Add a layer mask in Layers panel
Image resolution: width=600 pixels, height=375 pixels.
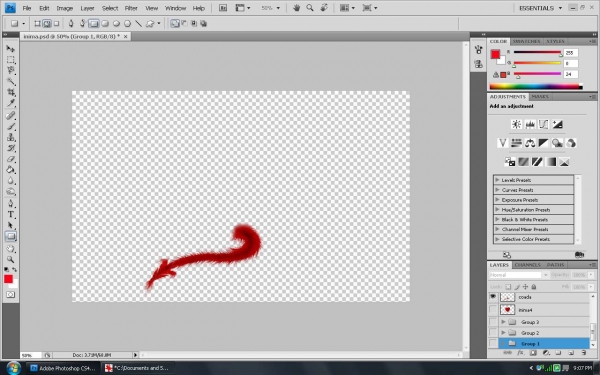click(x=533, y=353)
